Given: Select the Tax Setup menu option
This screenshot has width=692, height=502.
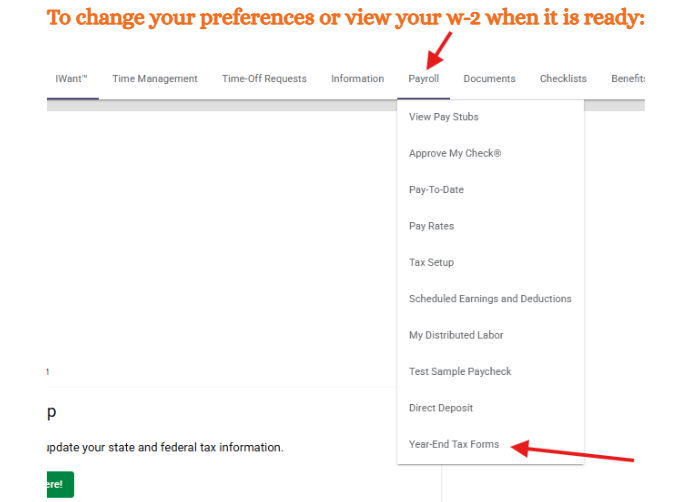Looking at the screenshot, I should click(431, 263).
